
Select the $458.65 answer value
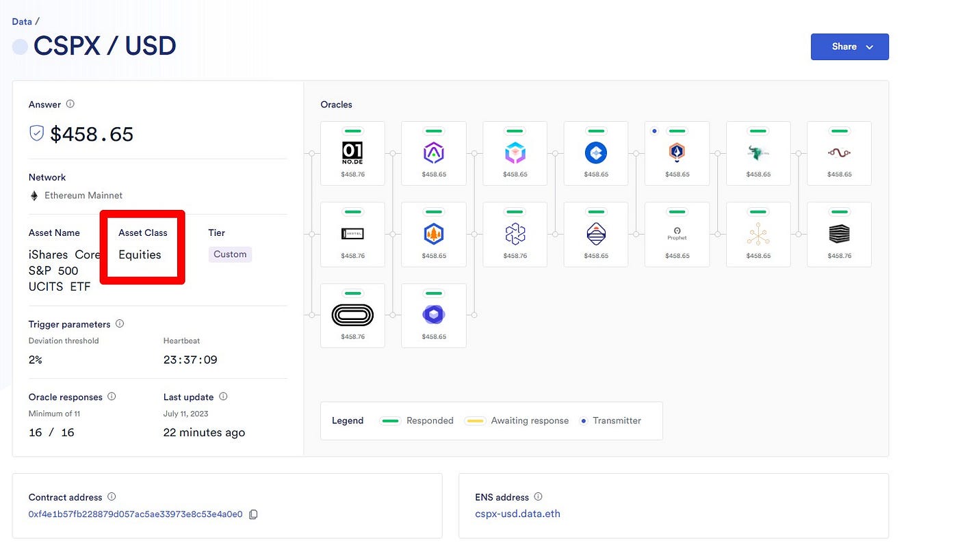click(92, 134)
